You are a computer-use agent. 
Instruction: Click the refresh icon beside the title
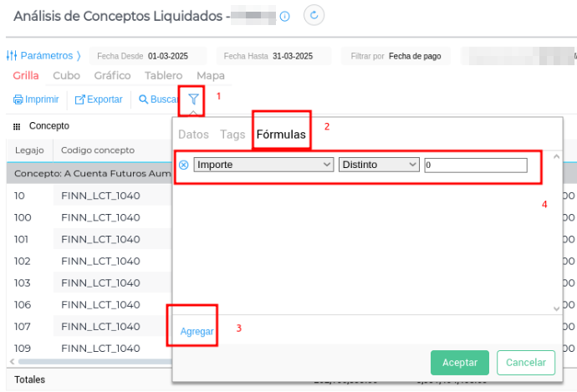click(x=314, y=15)
